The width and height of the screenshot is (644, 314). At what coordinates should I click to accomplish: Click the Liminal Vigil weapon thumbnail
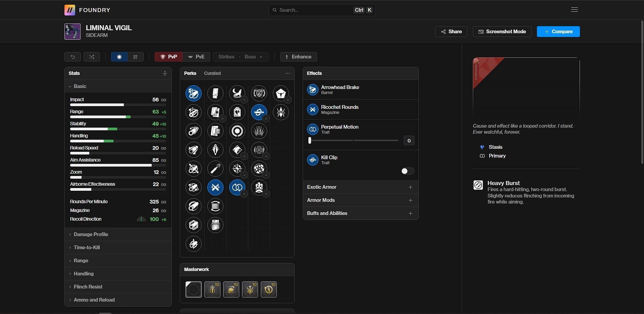click(x=72, y=32)
